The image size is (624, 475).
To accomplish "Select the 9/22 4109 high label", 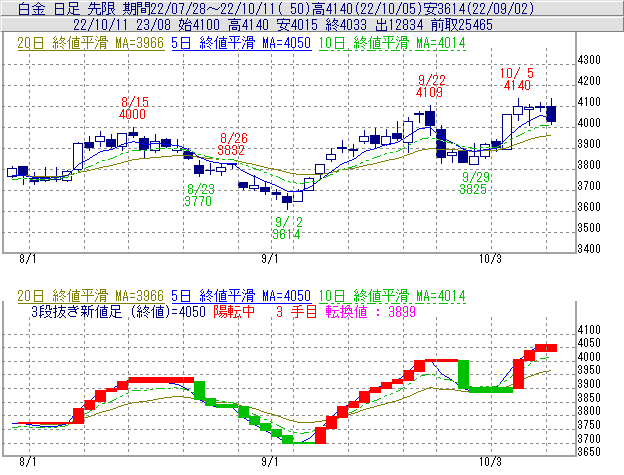I will 430,86.
